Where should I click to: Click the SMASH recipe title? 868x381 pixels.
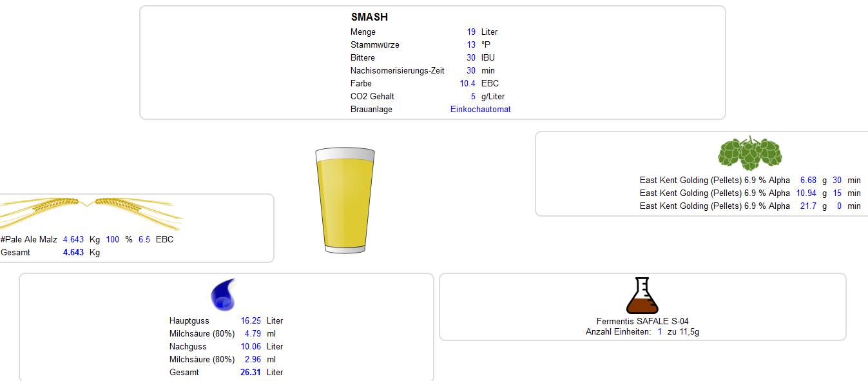[x=369, y=17]
